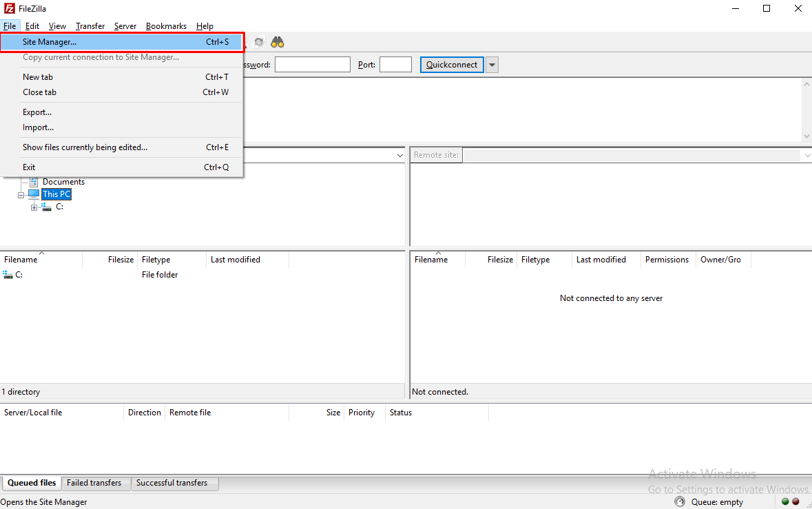The image size is (812, 509).
Task: Sort local list by Last modified column
Action: [x=247, y=260]
